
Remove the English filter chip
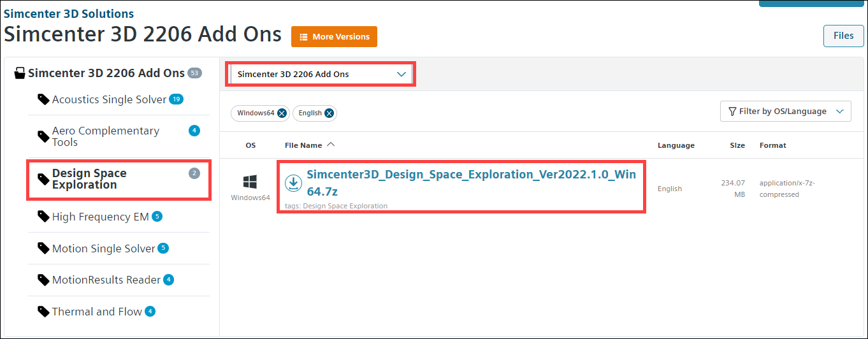329,113
